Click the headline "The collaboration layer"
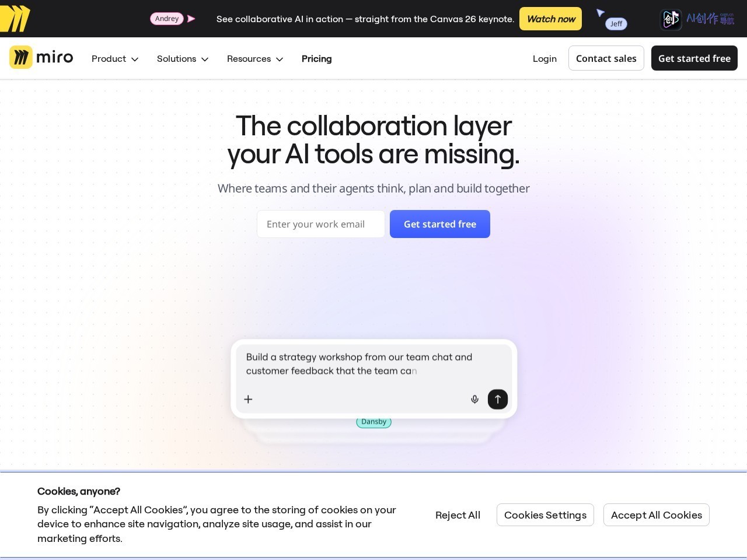The image size is (747, 560). pos(373,126)
